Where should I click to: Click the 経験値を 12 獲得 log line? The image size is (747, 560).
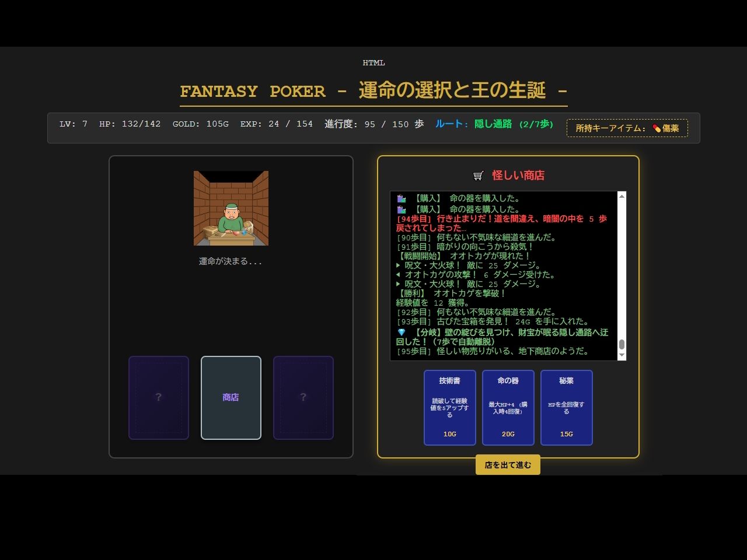pos(432,303)
